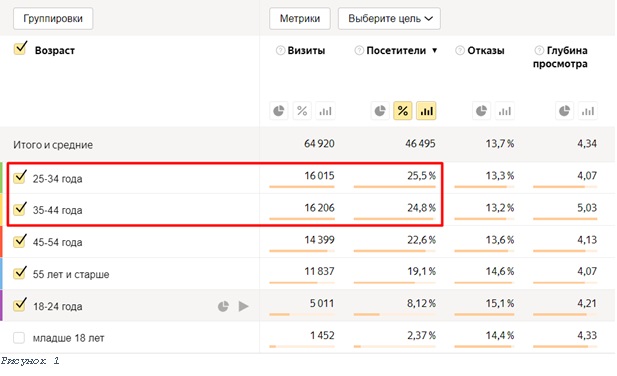
Task: Select the 18-24 года row label
Action: [57, 306]
